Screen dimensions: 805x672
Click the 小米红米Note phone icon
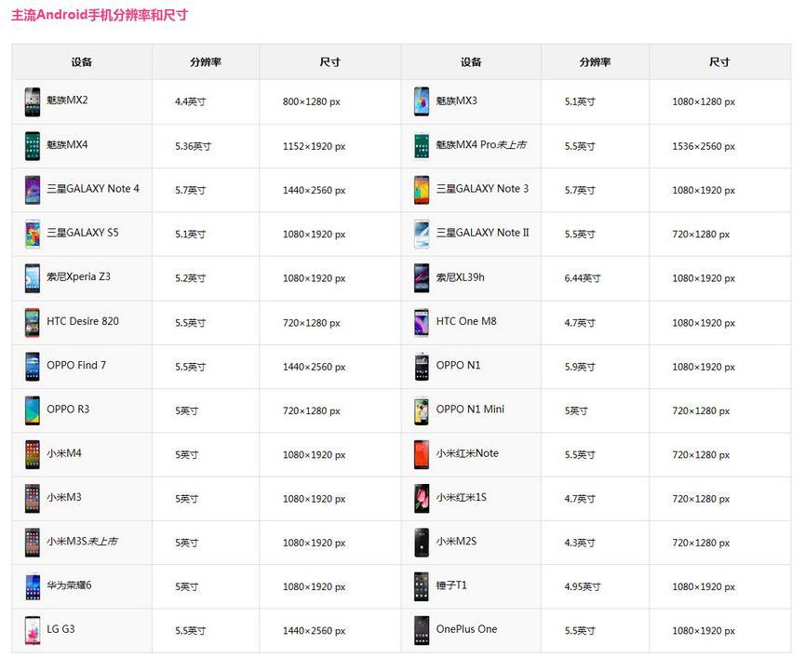(x=422, y=454)
